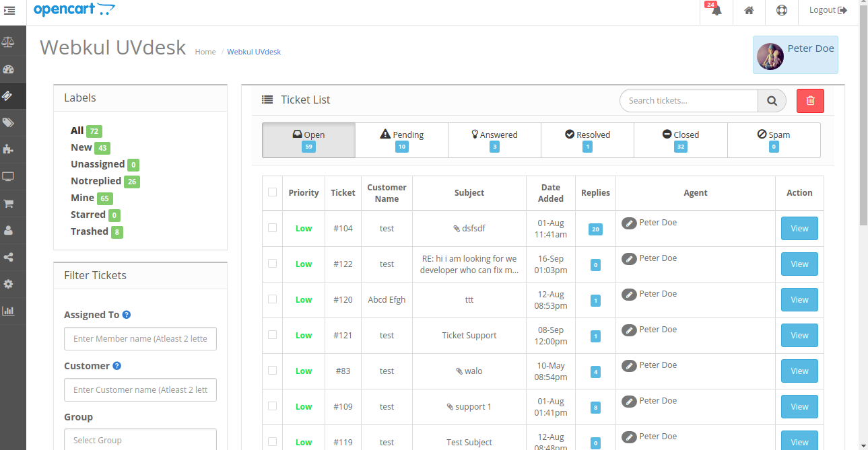
Task: Check the checkbox beside ticket #121
Action: [x=272, y=335]
